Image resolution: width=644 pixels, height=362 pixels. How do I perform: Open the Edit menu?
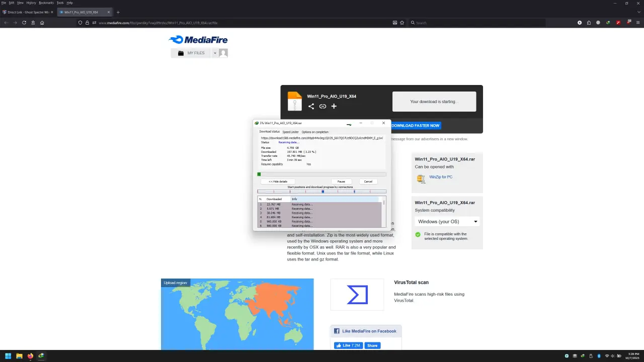11,3
